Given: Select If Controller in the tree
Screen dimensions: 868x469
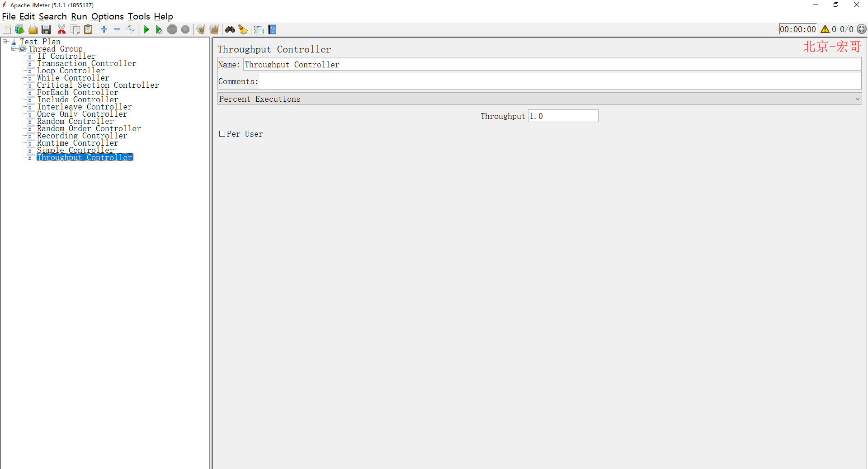Looking at the screenshot, I should point(66,56).
